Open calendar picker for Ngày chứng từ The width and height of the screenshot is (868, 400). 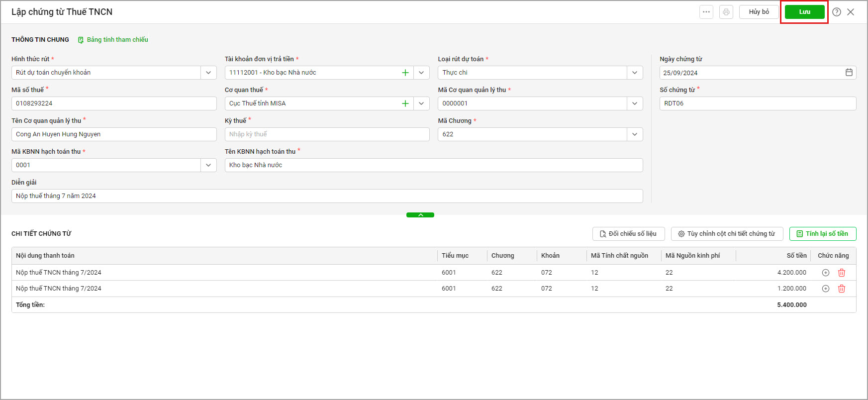[849, 73]
